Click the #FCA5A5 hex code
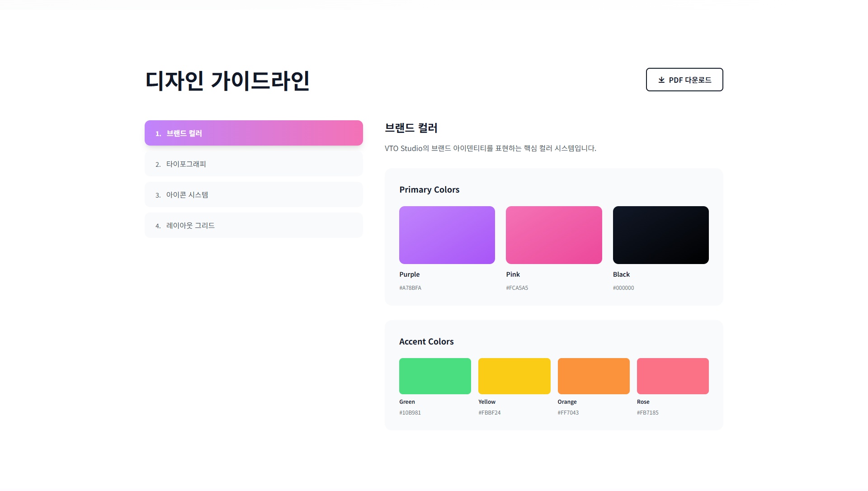 [x=517, y=288]
